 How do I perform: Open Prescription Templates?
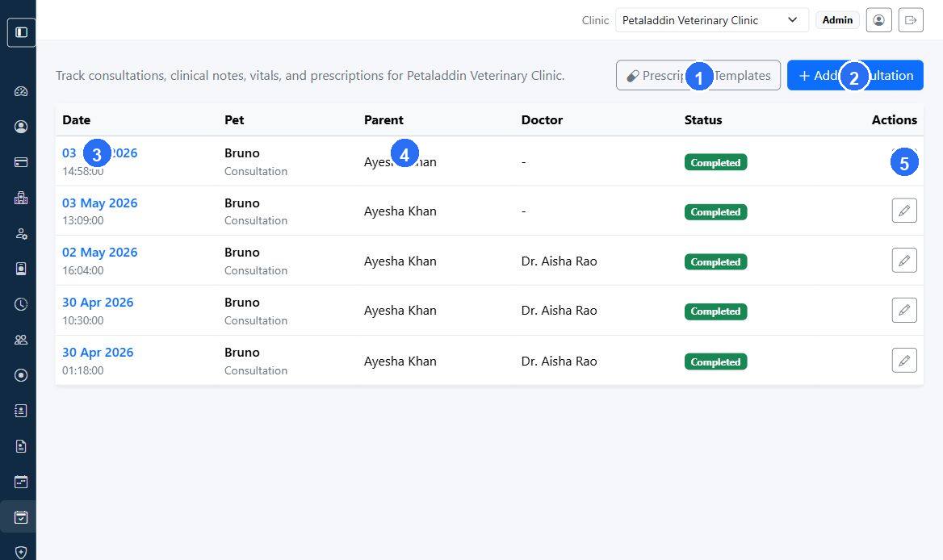[698, 75]
